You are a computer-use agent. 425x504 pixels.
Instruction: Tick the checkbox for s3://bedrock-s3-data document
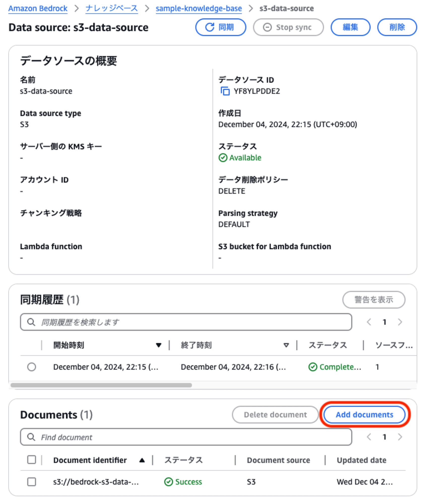[x=31, y=482]
